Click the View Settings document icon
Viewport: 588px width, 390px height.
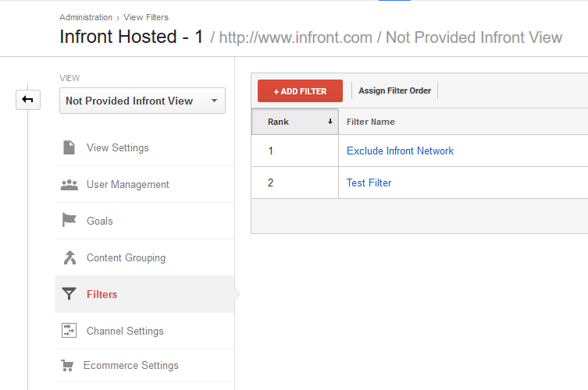coord(69,147)
